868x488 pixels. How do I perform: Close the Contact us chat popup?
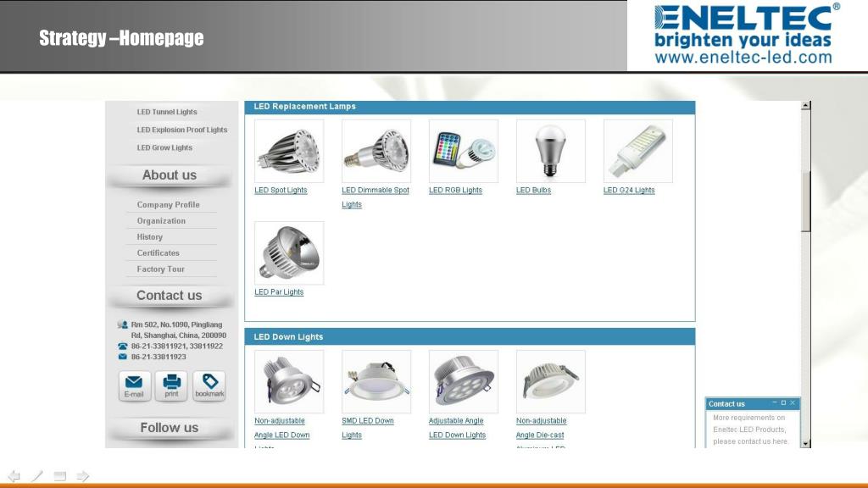(x=793, y=402)
